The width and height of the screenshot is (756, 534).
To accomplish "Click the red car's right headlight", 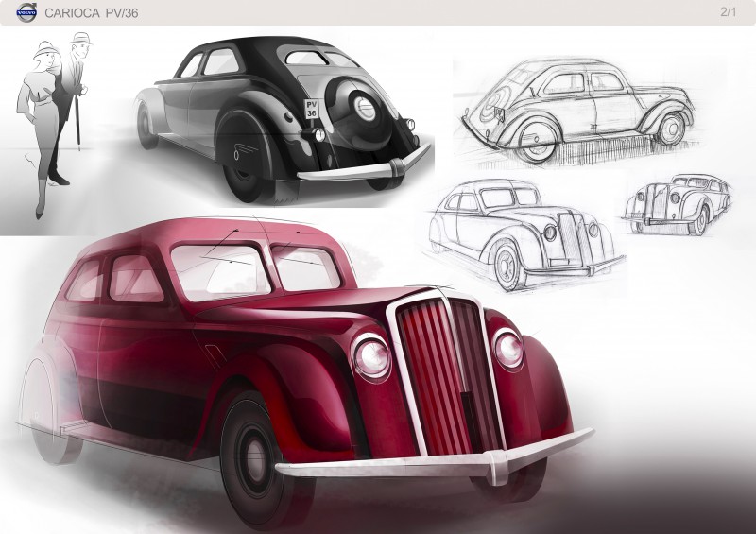I will (x=507, y=350).
